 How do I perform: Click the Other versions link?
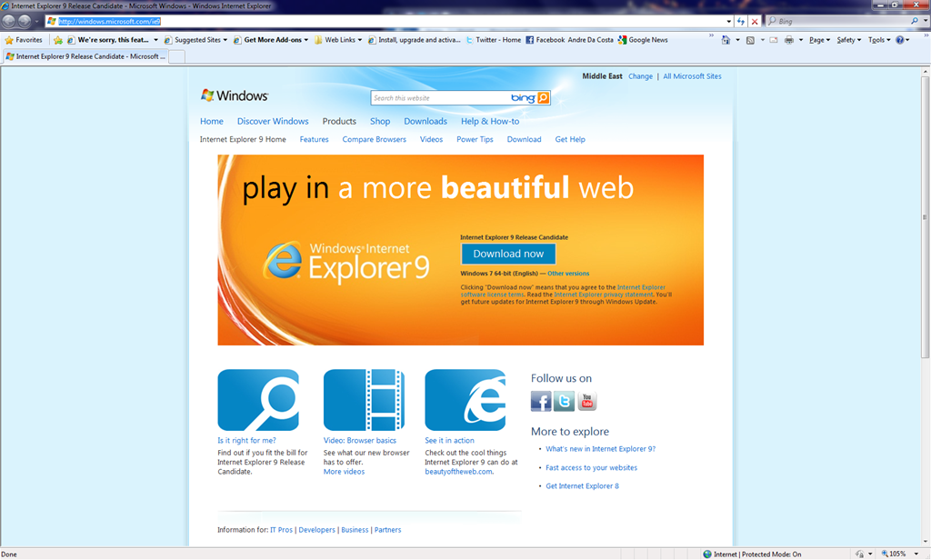[568, 274]
